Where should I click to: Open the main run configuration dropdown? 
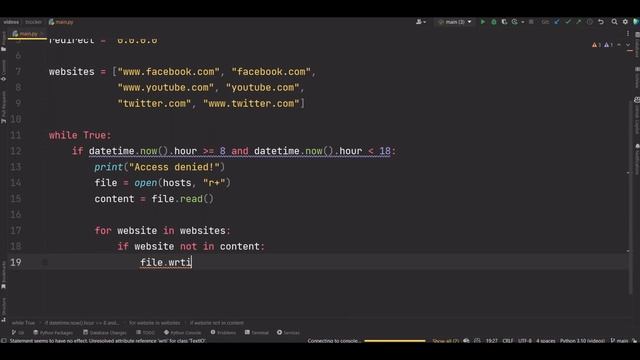click(x=454, y=22)
